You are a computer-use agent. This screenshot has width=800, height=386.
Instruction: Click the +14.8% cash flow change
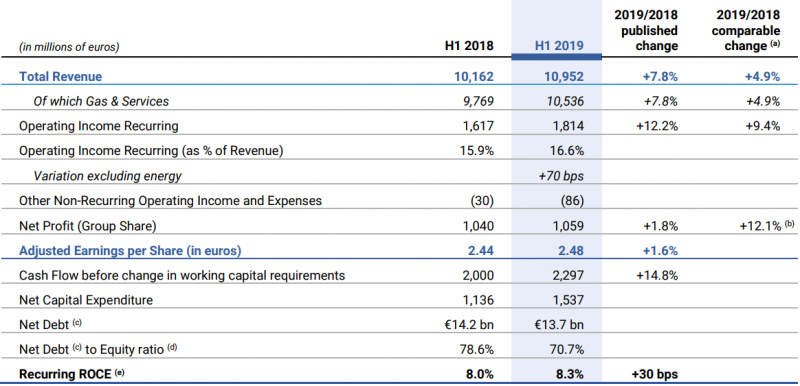click(x=657, y=275)
